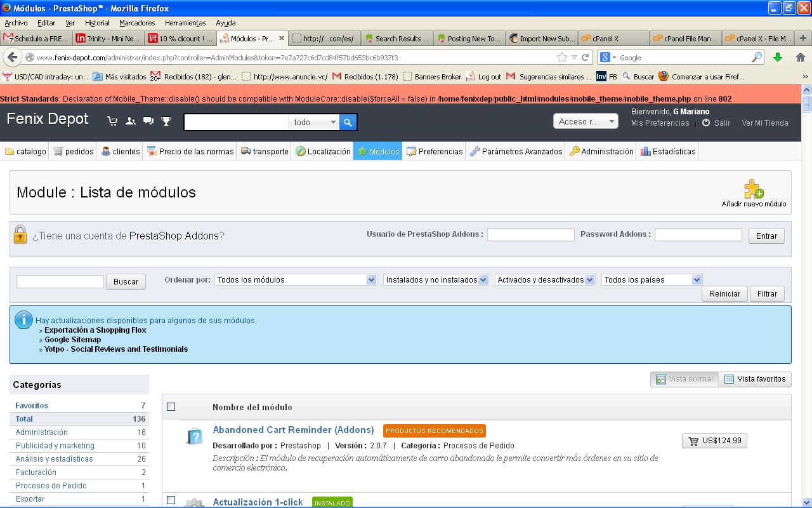This screenshot has height=508, width=812.
Task: Open the "Activados y desactivados" dropdown
Action: (x=544, y=280)
